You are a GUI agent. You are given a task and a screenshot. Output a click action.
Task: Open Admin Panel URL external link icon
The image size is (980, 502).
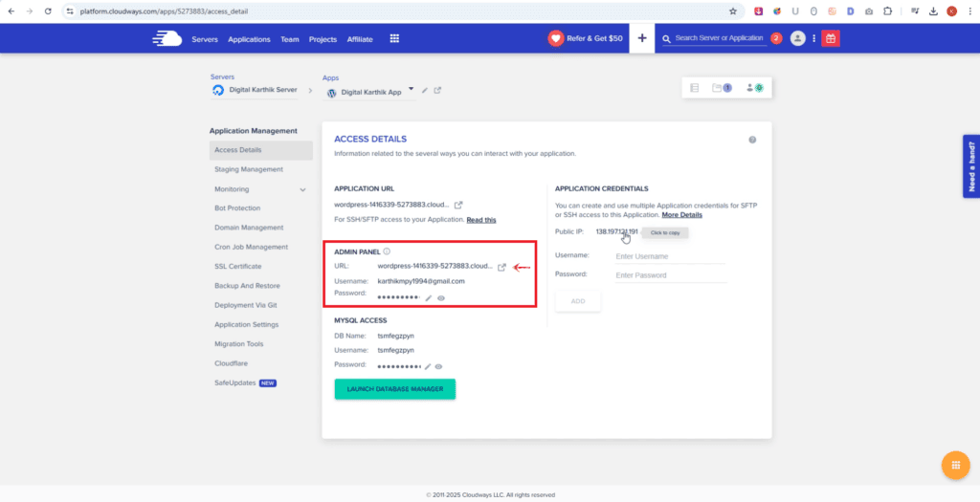501,267
